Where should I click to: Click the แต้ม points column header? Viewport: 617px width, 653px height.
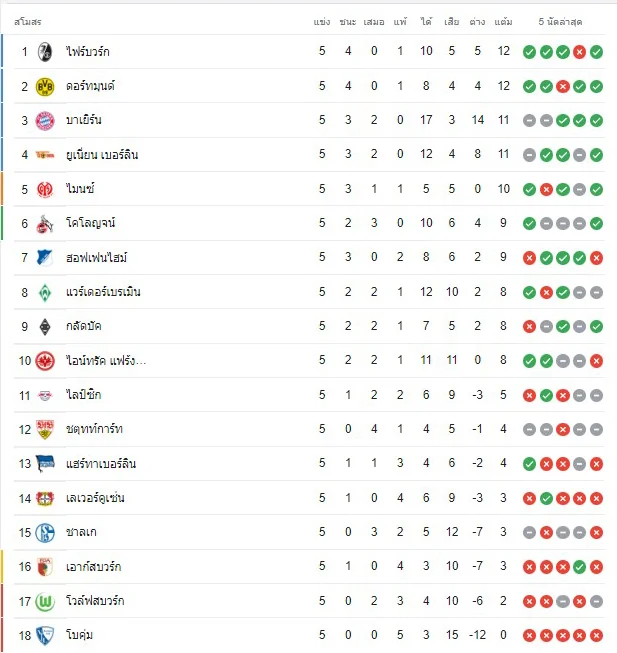(503, 21)
